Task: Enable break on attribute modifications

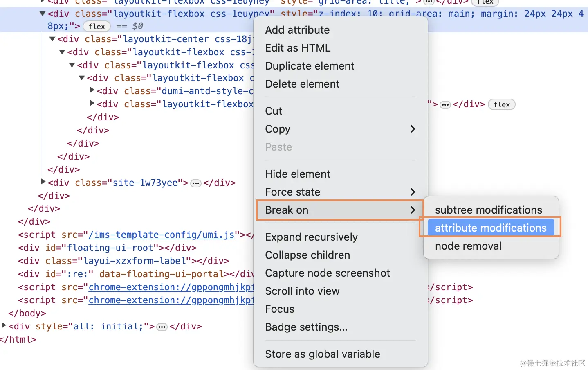Action: click(x=490, y=228)
